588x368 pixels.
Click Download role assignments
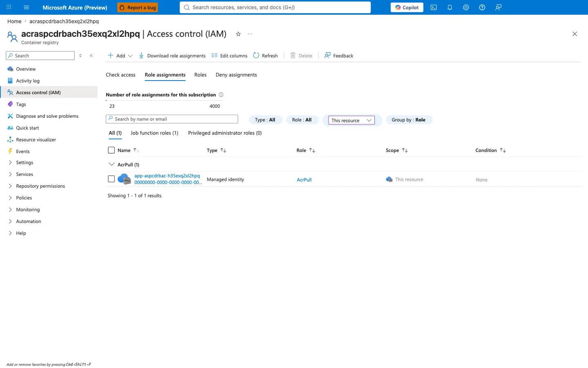click(172, 56)
